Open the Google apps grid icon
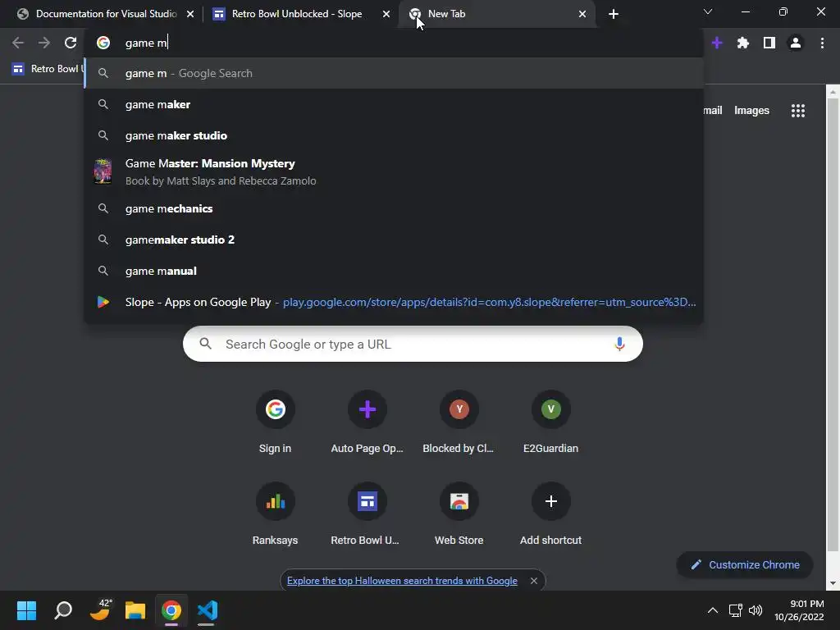 [797, 111]
